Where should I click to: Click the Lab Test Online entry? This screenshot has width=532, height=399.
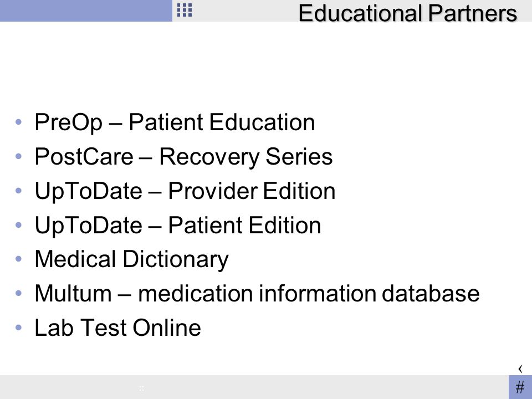pos(117,328)
